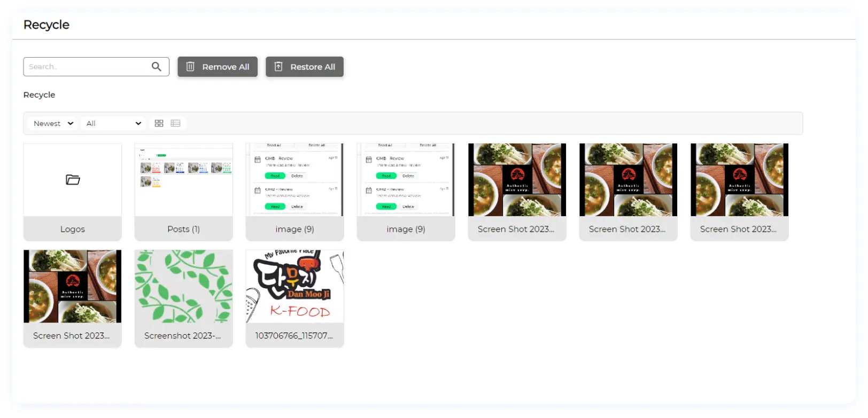Switch to grid view icon
Screen dimensions: 868x418
click(x=159, y=123)
